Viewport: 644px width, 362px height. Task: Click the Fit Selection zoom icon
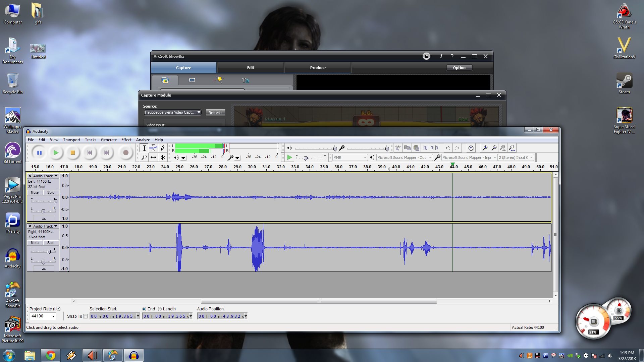click(503, 148)
